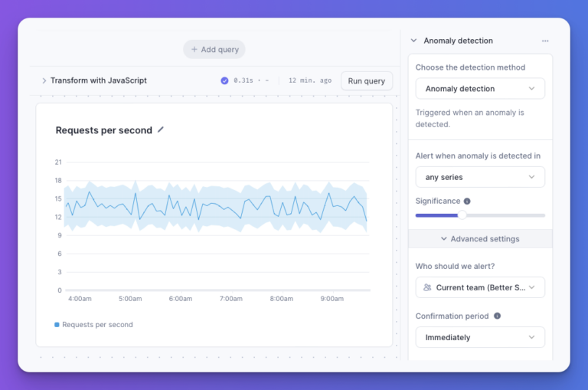
Task: Expand Transform with JavaScript section
Action: 44,80
